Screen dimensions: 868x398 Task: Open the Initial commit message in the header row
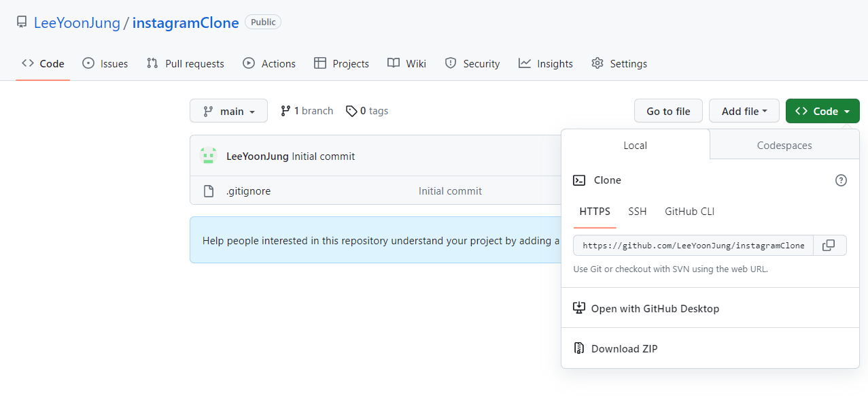(x=324, y=156)
